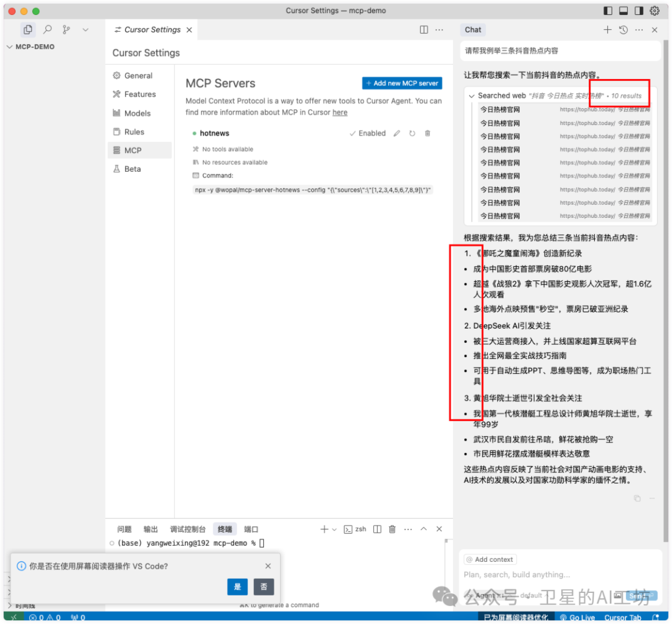Open editor more actions ellipsis
Screen dimensions: 672x624
tap(439, 30)
